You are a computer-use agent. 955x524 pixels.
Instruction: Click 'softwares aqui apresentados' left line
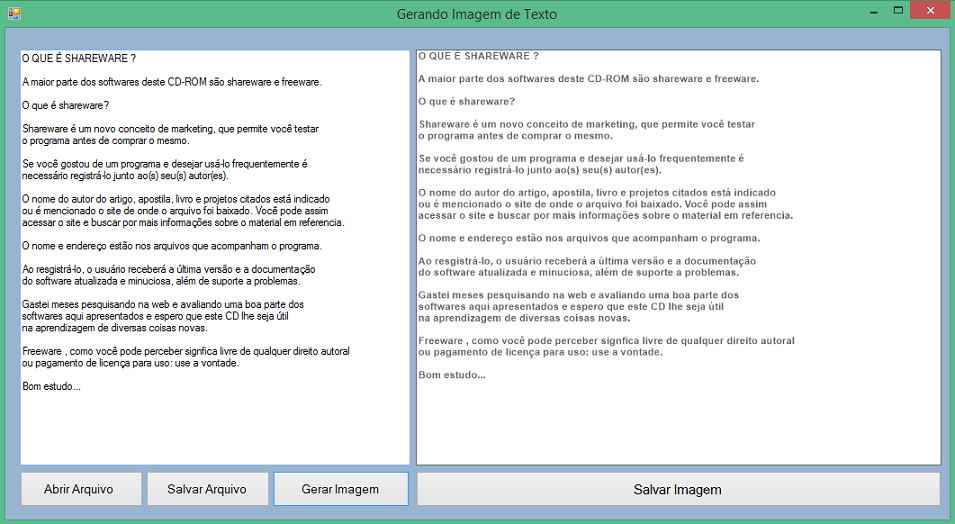(155, 316)
